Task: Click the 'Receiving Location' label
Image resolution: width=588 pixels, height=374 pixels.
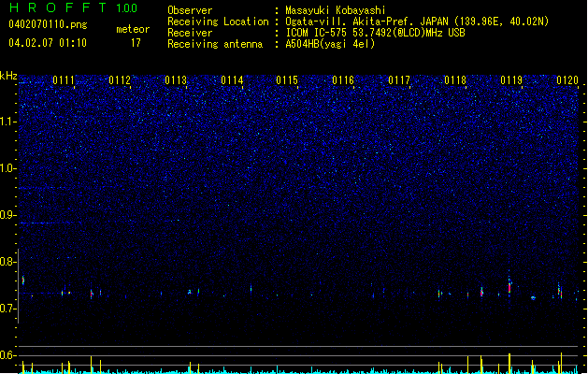Action: [x=218, y=22]
